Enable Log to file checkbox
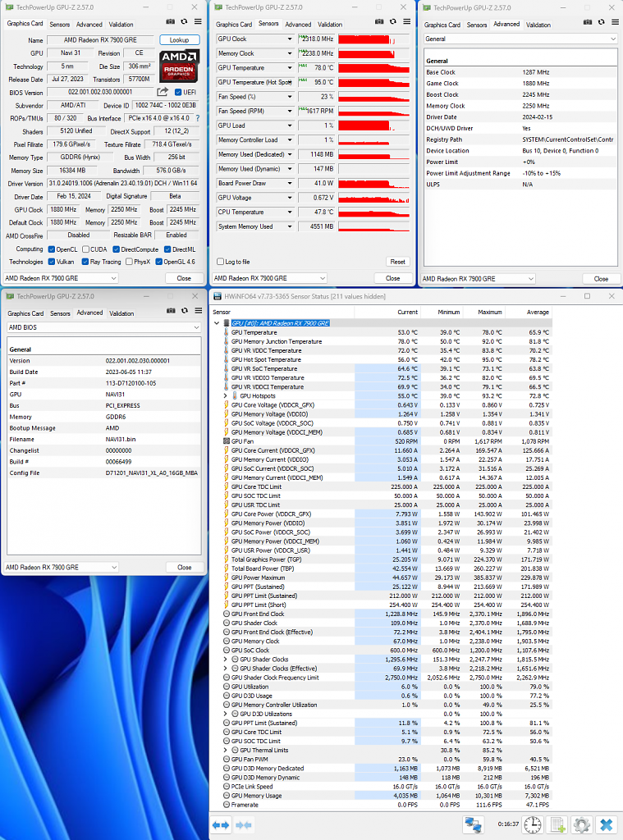The height and width of the screenshot is (840, 623). 220,262
